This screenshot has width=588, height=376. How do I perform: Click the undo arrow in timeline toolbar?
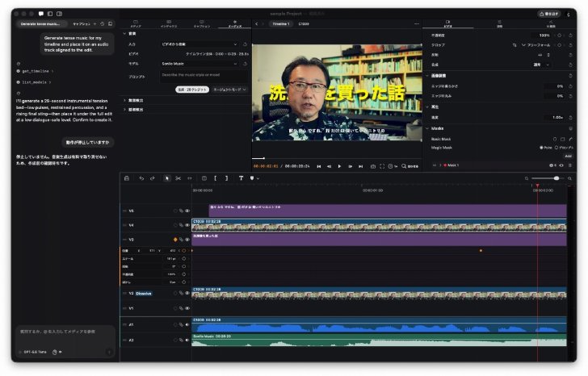click(141, 178)
